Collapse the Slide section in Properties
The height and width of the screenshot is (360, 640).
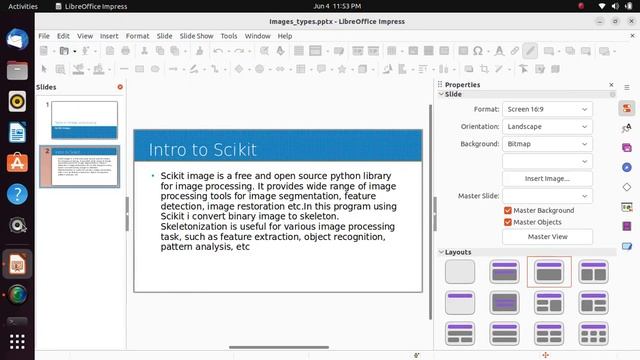441,94
